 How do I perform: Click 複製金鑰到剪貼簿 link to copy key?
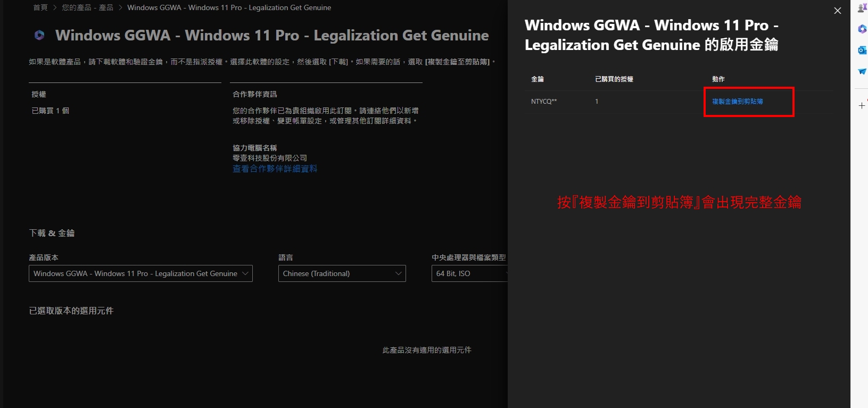pos(737,101)
